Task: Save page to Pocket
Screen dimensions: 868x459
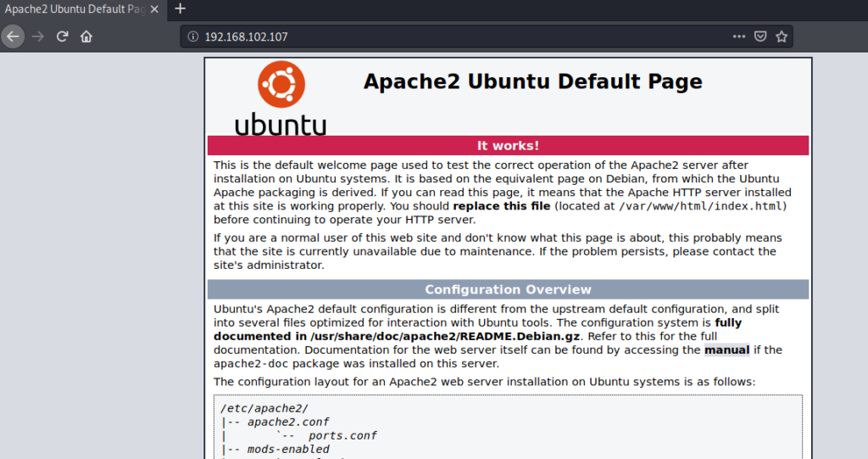Action: (760, 36)
